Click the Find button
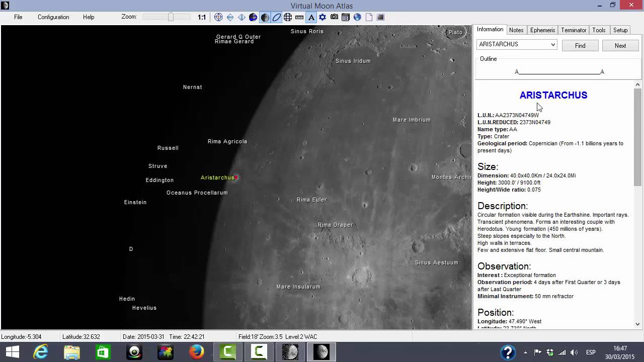 [580, 45]
